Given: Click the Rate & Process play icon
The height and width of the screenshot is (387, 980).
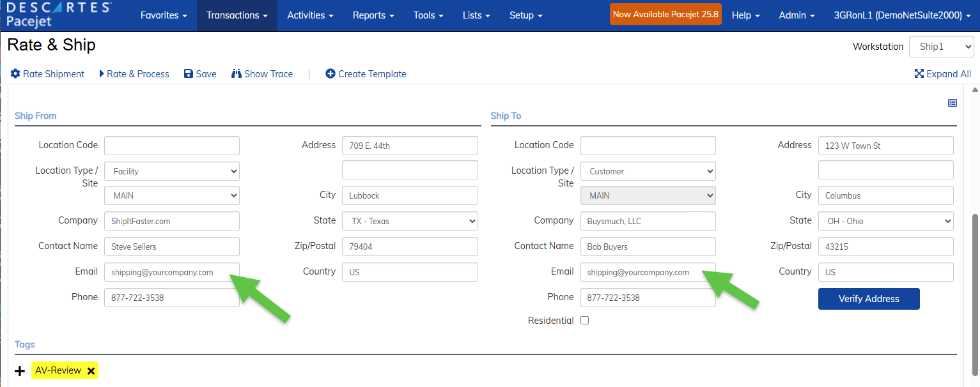Looking at the screenshot, I should click(x=101, y=73).
